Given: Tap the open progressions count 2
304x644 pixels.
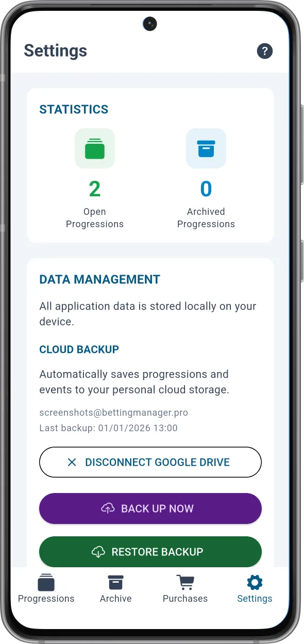Looking at the screenshot, I should tap(95, 189).
